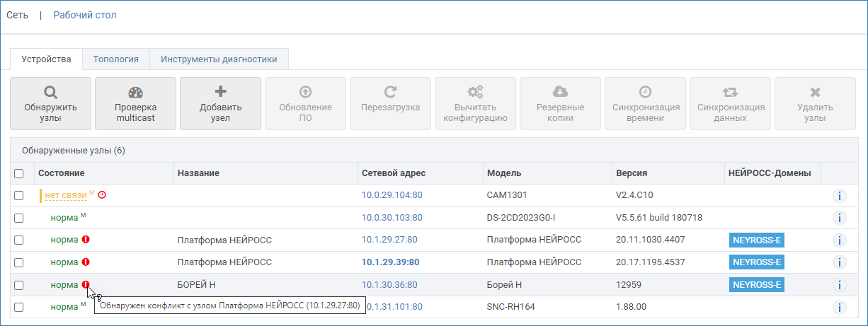Click red clock icon beside нет связи

[102, 194]
